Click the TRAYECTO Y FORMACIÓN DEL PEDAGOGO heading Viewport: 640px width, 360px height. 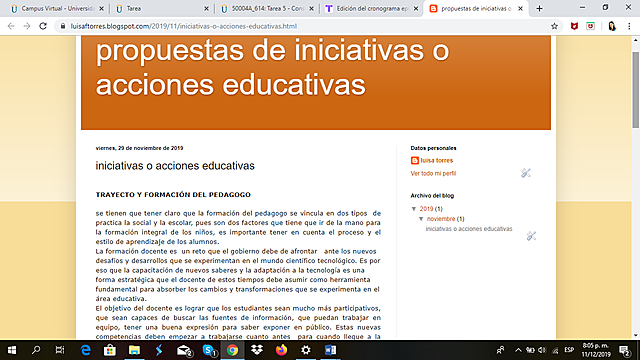point(173,195)
